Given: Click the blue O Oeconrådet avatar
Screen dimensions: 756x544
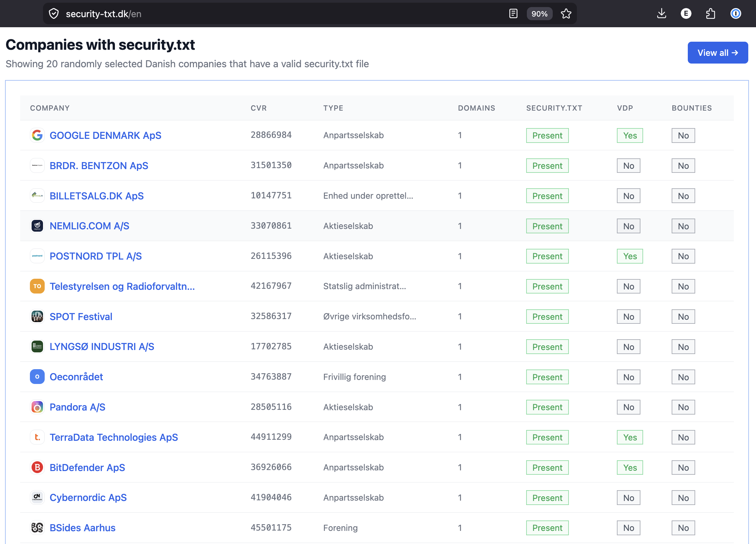Looking at the screenshot, I should click(37, 377).
